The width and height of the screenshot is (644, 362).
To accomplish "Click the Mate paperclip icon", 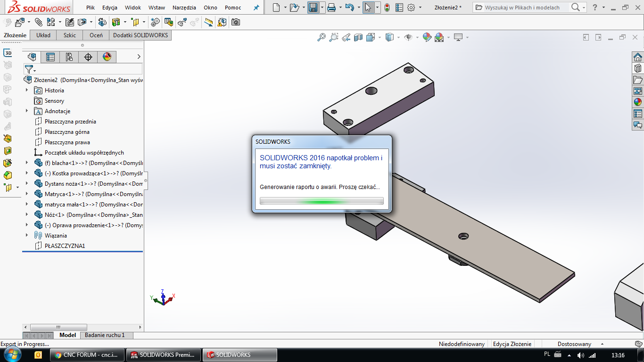I will point(39,22).
